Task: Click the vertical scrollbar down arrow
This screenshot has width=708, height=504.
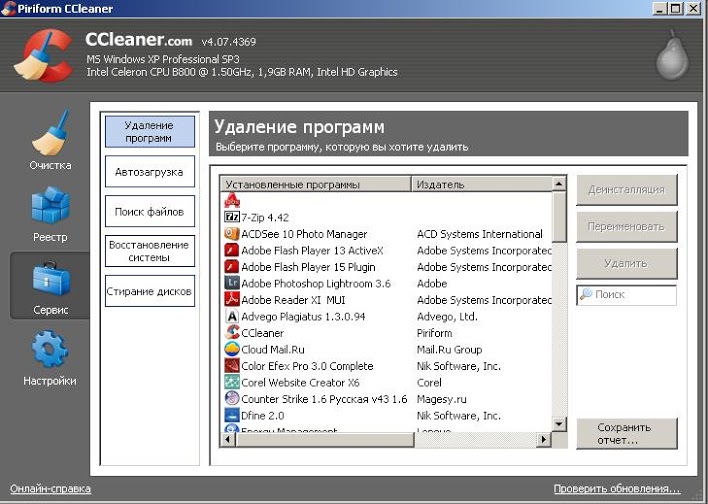Action: [x=559, y=424]
